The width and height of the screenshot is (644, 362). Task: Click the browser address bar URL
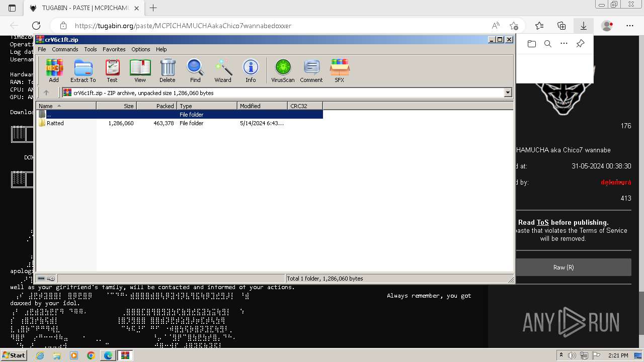coord(183,26)
